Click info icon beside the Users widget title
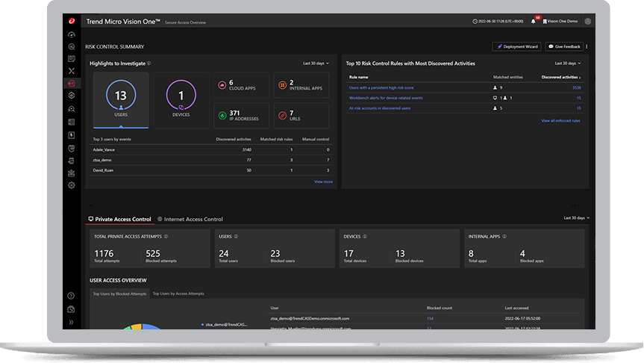This screenshot has height=363, width=644. pyautogui.click(x=236, y=236)
